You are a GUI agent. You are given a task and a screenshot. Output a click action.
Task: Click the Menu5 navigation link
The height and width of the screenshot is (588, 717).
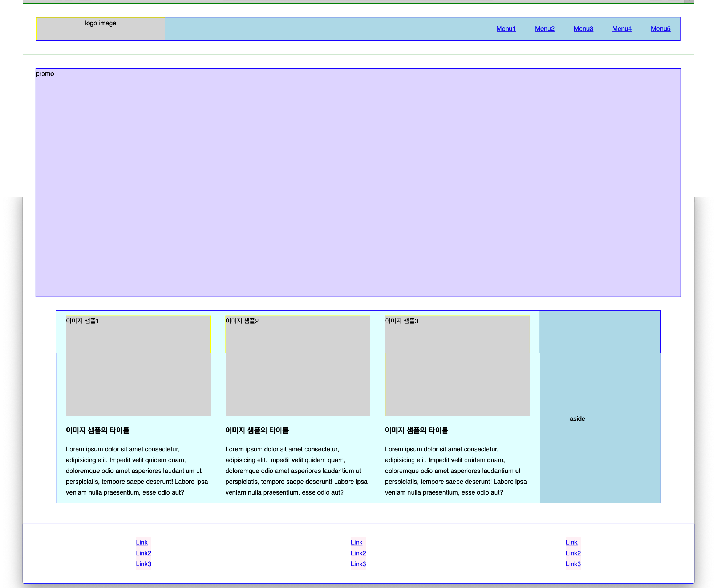pyautogui.click(x=660, y=29)
